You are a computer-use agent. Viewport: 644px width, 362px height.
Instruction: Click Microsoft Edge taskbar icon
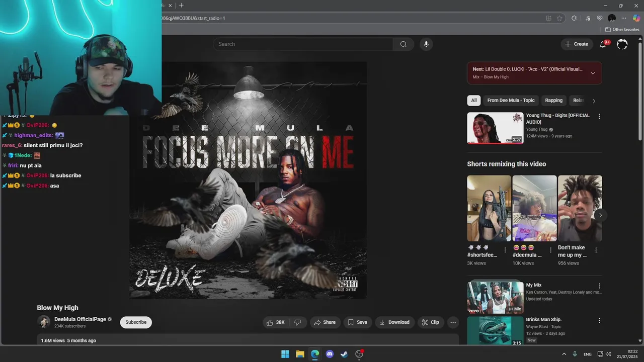[x=315, y=354]
